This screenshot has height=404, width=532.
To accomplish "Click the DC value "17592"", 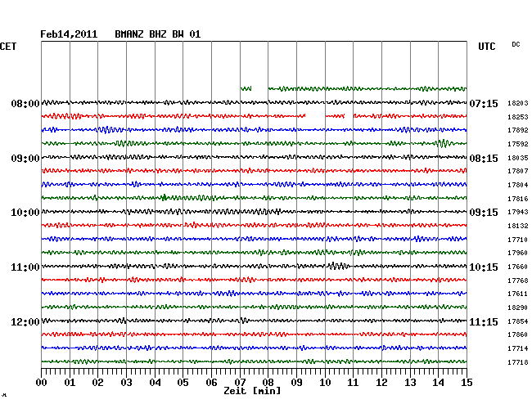I will click(x=518, y=144).
